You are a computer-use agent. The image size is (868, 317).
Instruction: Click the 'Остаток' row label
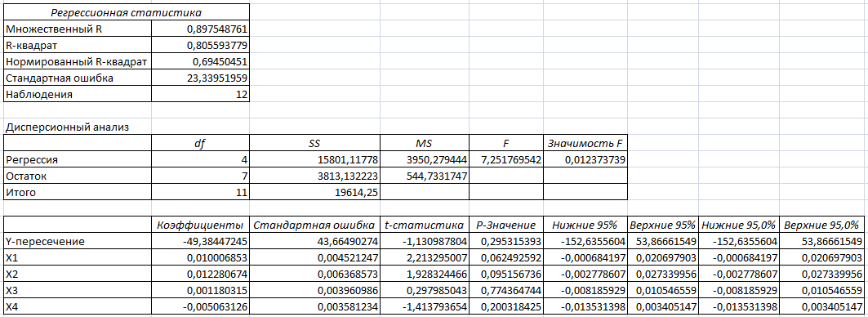(x=77, y=176)
